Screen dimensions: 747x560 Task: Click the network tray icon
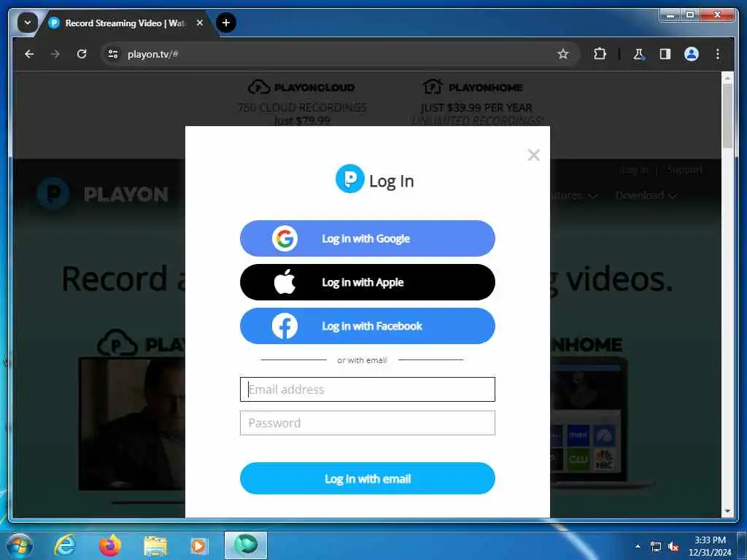[656, 547]
